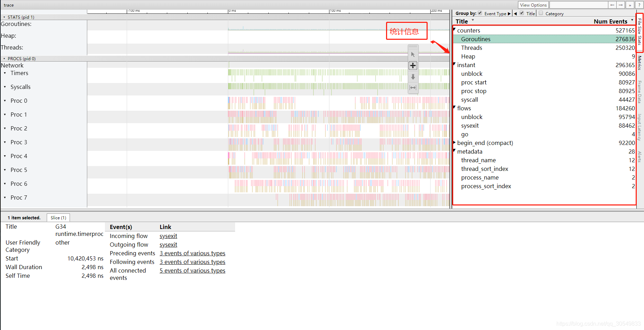Collapse the Proc 3 track

click(5, 142)
